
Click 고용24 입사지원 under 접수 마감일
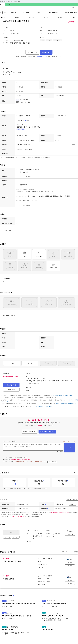coord(11,385)
